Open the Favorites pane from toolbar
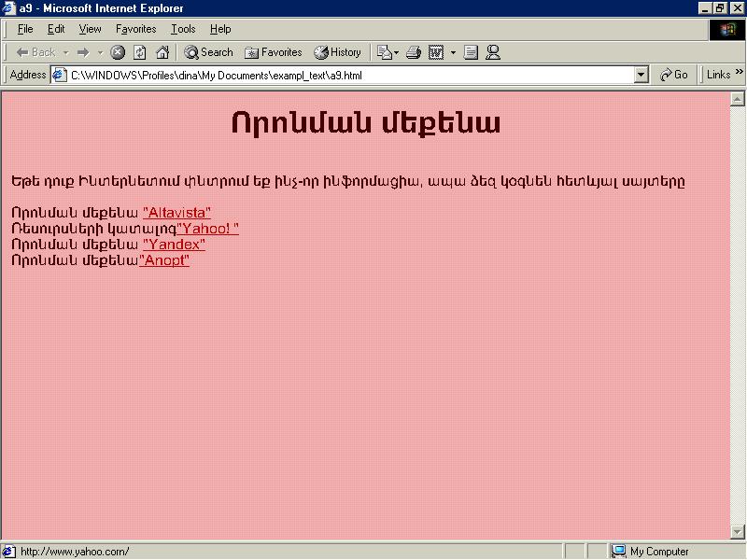 point(274,52)
